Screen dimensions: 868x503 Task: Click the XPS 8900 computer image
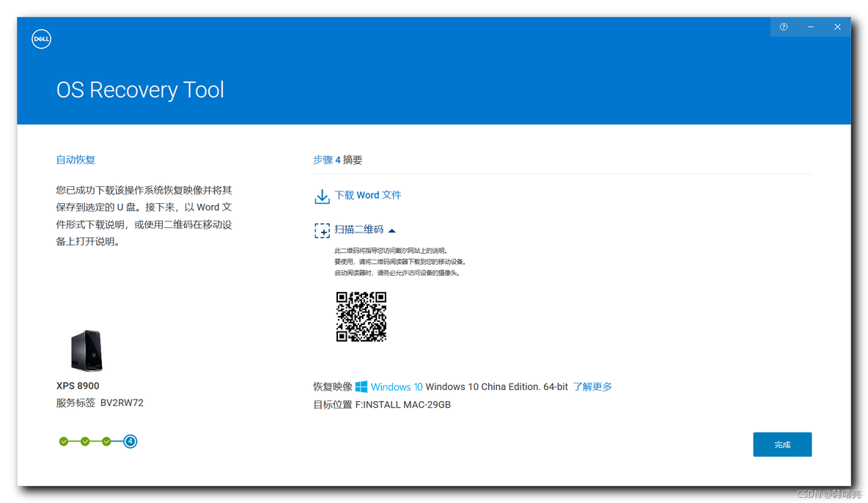87,350
